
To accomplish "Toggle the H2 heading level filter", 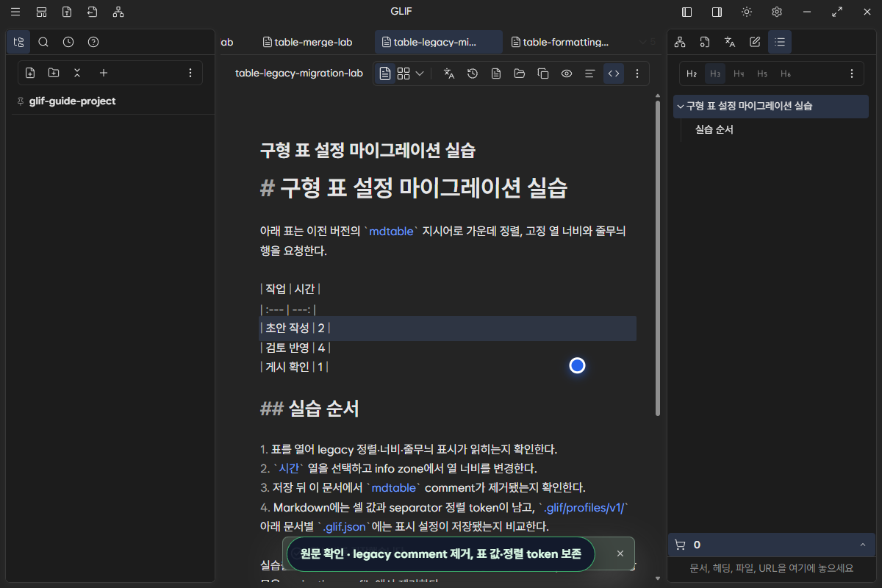I will [692, 73].
